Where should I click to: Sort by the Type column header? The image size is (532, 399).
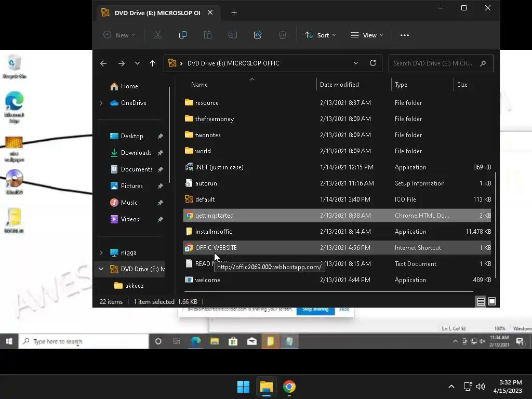pos(401,85)
